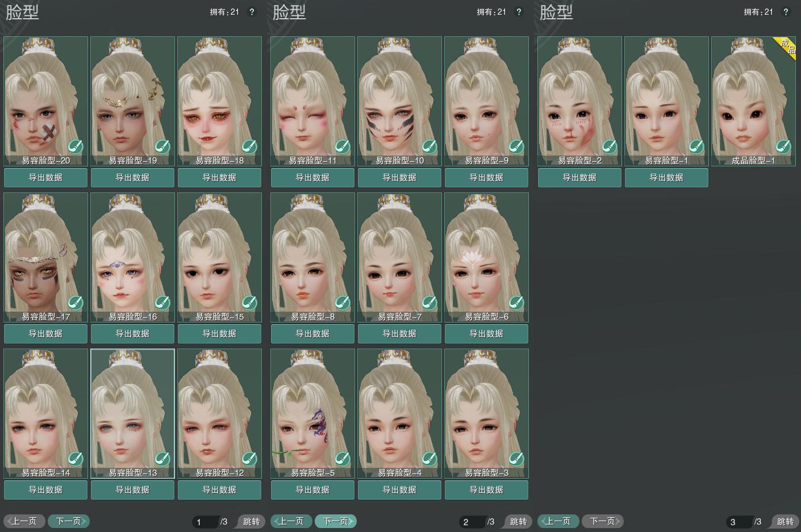This screenshot has width=801, height=532.
Task: Click 跳转 jump button in page 2 panel
Action: coord(518,522)
